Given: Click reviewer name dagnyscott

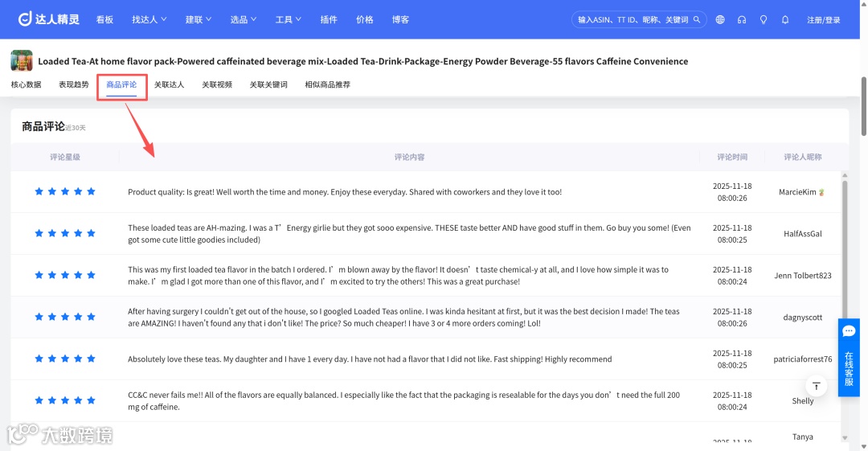Looking at the screenshot, I should (x=803, y=318).
